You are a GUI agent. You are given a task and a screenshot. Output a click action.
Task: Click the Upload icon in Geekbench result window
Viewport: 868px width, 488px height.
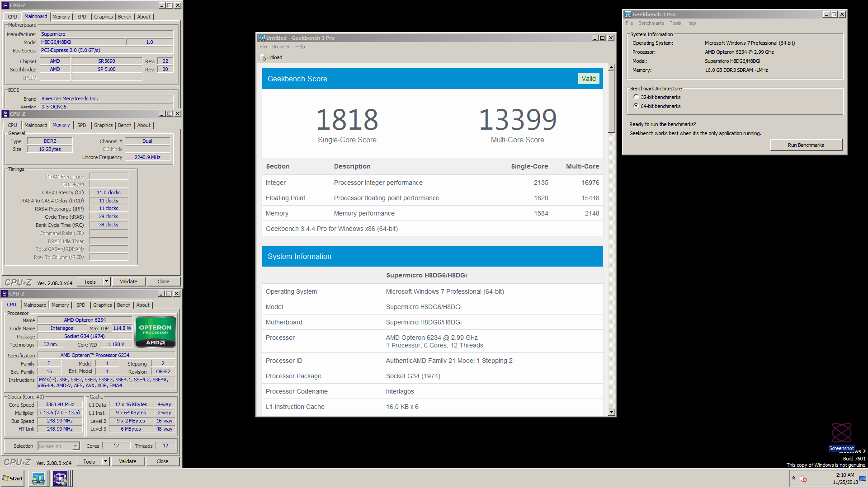pos(263,57)
